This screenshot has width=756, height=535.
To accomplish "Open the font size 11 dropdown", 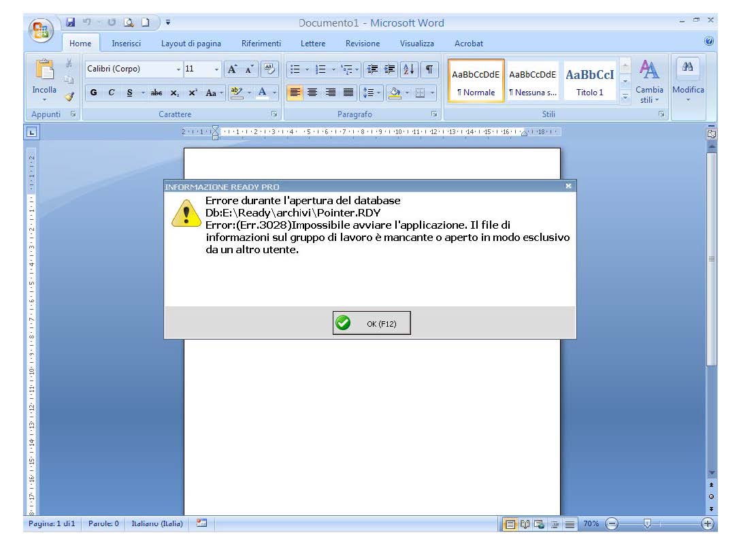I will click(x=216, y=69).
